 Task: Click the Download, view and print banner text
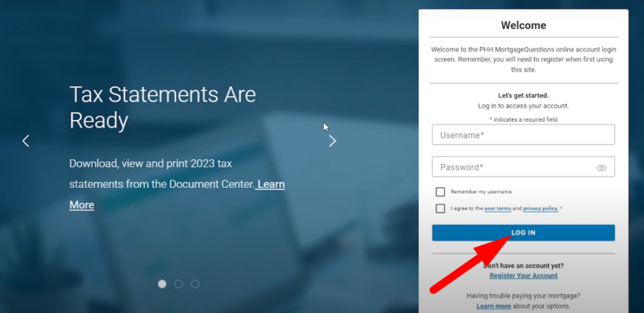pyautogui.click(x=151, y=164)
